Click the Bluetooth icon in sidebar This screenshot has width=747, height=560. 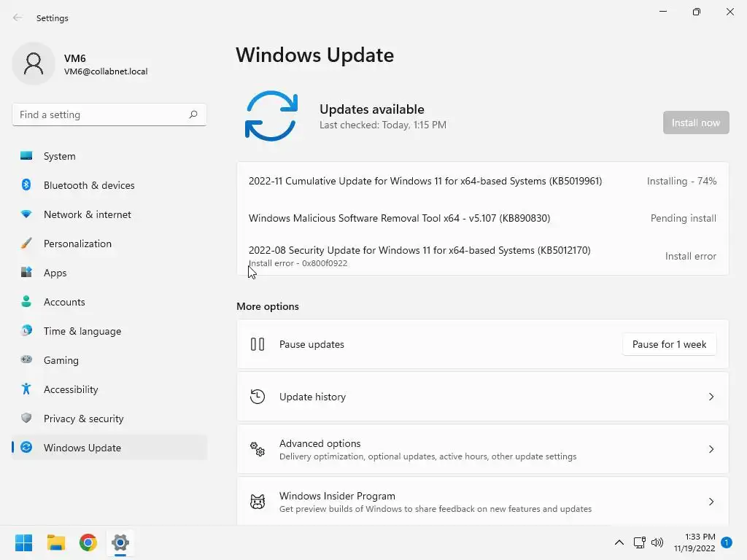tap(26, 184)
